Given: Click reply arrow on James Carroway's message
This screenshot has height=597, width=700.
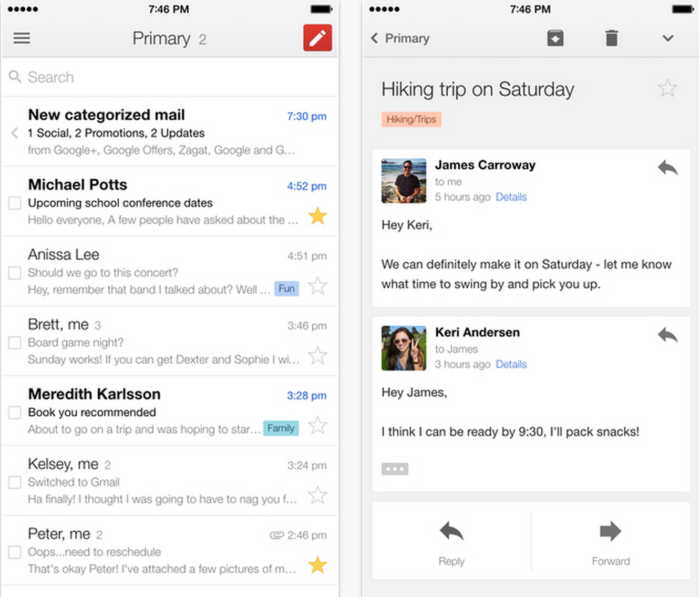Looking at the screenshot, I should [667, 168].
